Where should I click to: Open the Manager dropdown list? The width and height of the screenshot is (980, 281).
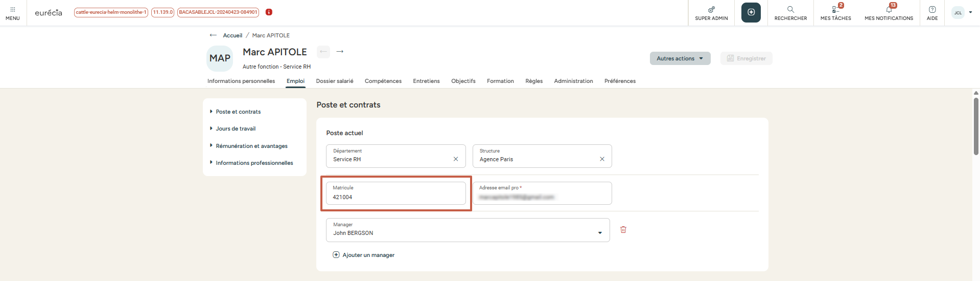coord(599,233)
